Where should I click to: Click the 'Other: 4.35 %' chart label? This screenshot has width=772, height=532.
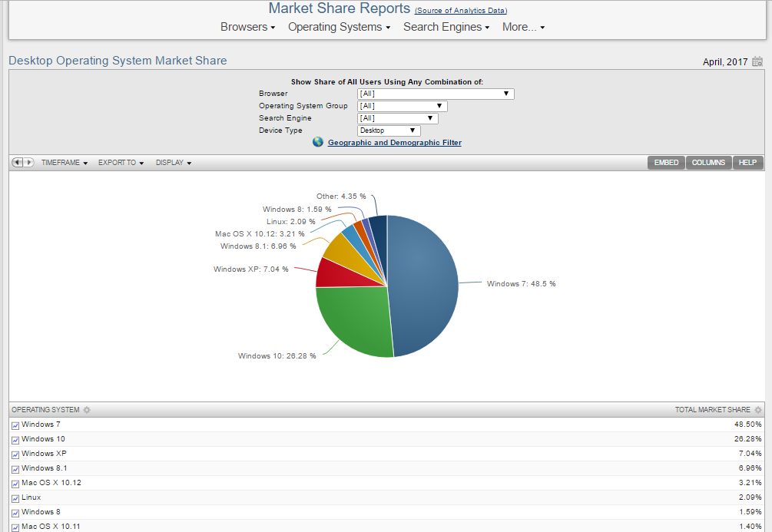click(x=341, y=197)
